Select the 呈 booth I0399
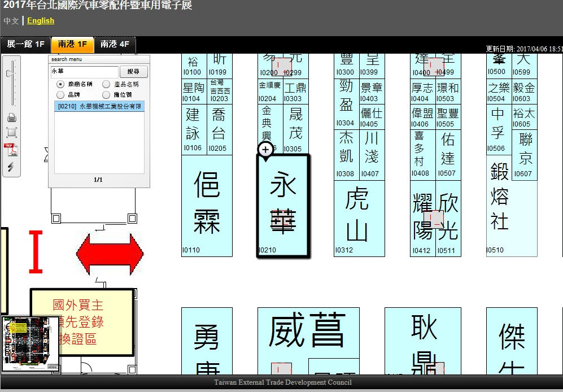The height and width of the screenshot is (392, 563). [372, 66]
